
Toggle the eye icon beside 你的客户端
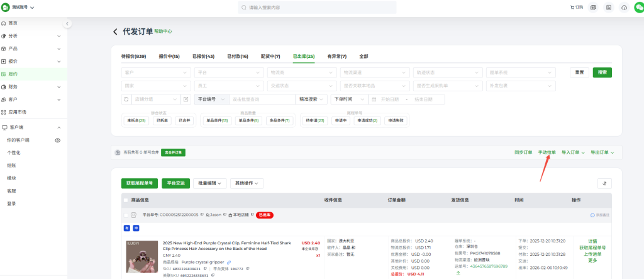click(x=57, y=140)
